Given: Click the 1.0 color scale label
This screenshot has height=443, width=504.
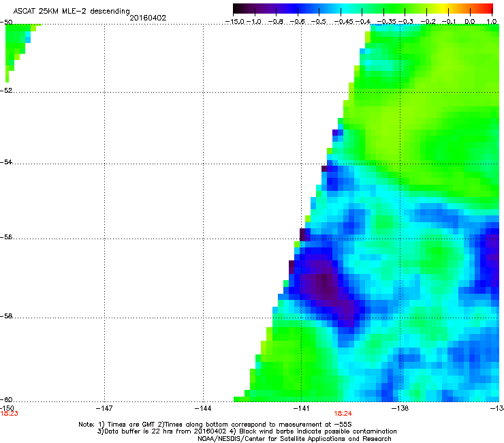Looking at the screenshot, I should tap(492, 22).
